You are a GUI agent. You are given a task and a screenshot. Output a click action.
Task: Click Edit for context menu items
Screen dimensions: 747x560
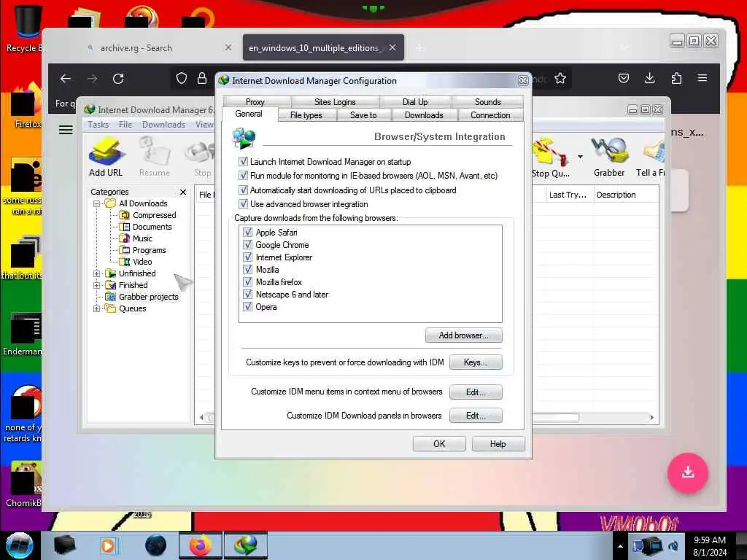tap(476, 392)
